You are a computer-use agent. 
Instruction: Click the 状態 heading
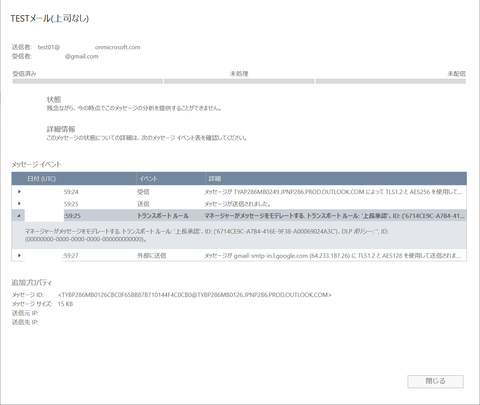point(54,99)
